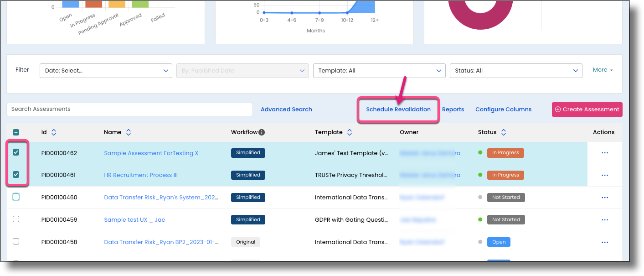Sort by Name column arrows

[129, 132]
